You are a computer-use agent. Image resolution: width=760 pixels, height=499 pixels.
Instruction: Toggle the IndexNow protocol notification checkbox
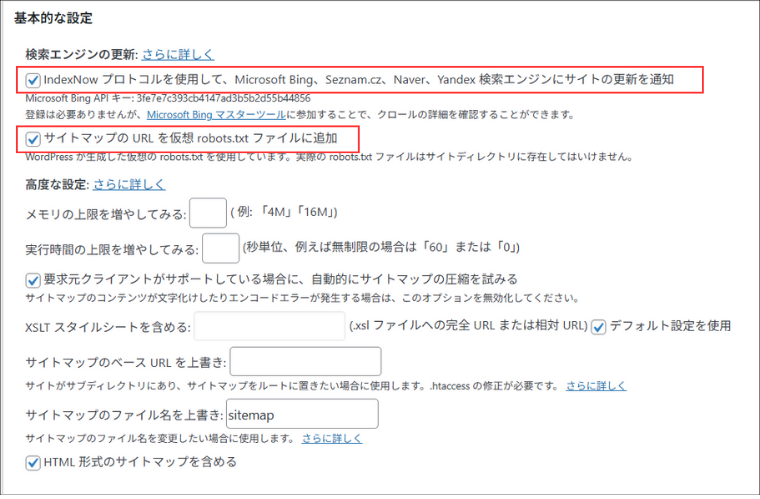point(33,80)
